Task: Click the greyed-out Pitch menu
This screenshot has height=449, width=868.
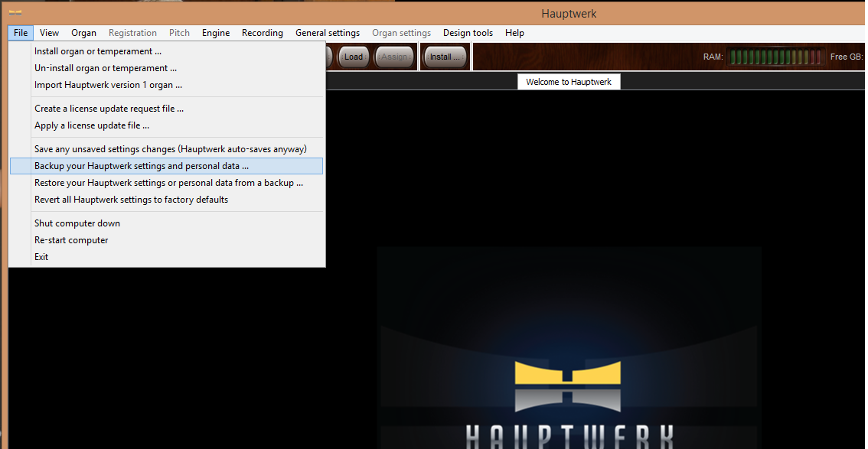Action: click(179, 33)
